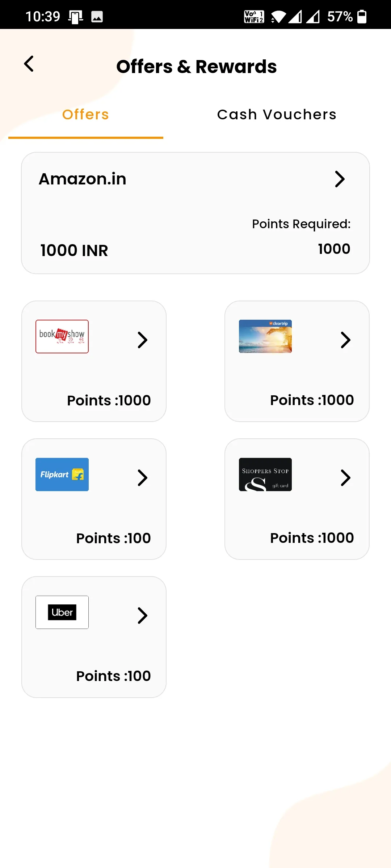This screenshot has height=868, width=391.
Task: Open the Uber offer chevron
Action: [143, 616]
